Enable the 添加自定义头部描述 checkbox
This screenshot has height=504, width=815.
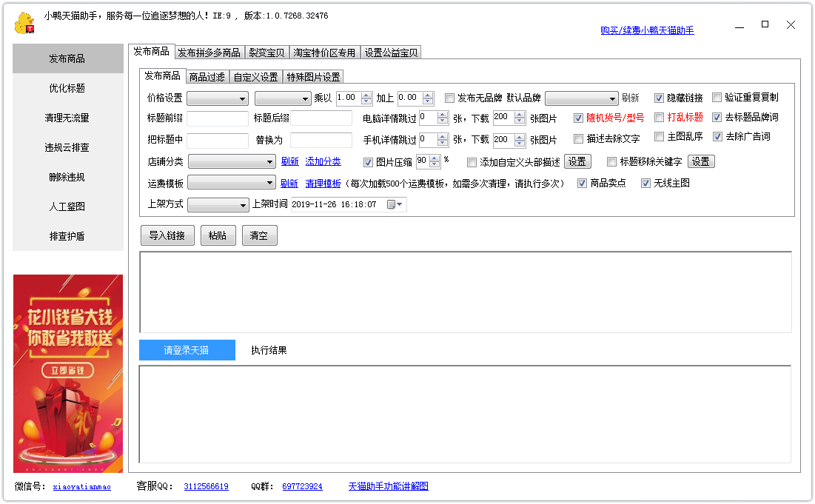(472, 163)
